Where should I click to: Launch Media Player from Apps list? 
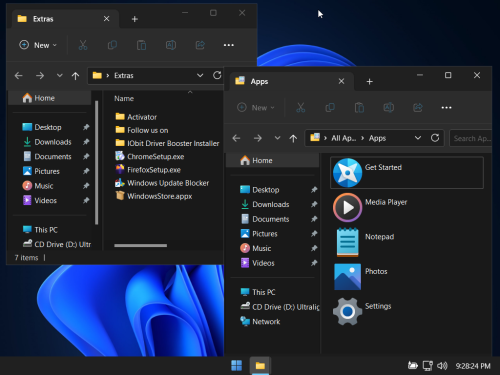tap(407, 207)
